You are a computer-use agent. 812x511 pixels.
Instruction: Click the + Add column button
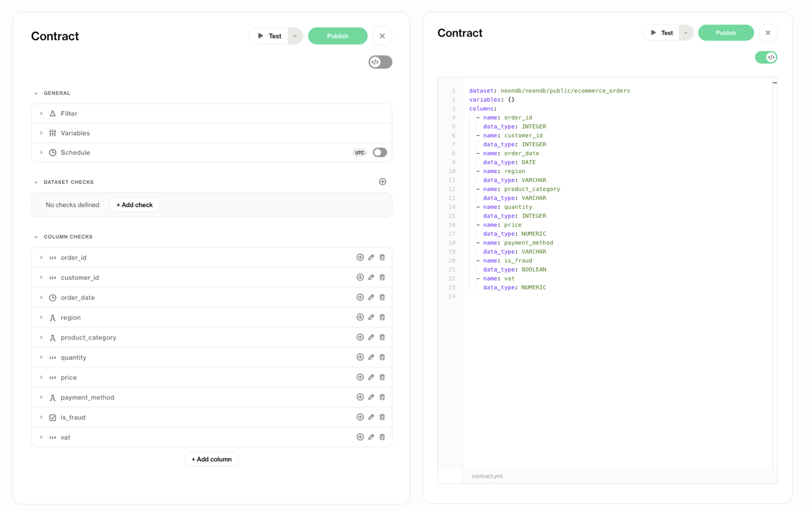212,459
